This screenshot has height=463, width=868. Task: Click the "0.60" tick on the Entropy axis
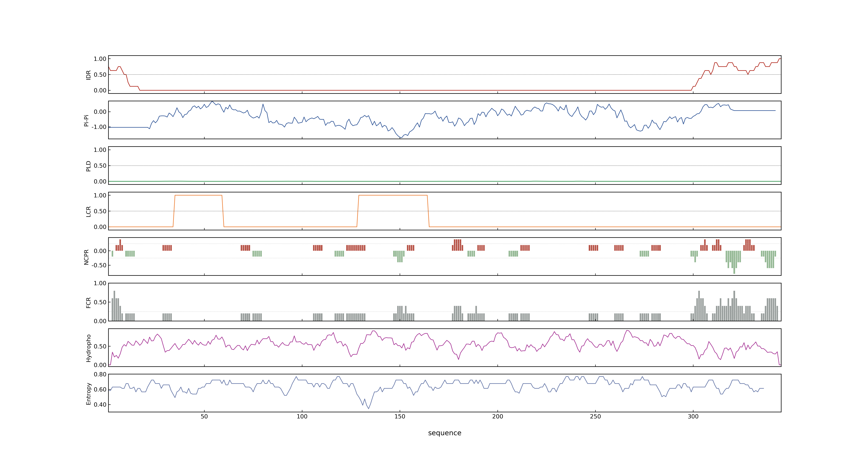pos(100,389)
